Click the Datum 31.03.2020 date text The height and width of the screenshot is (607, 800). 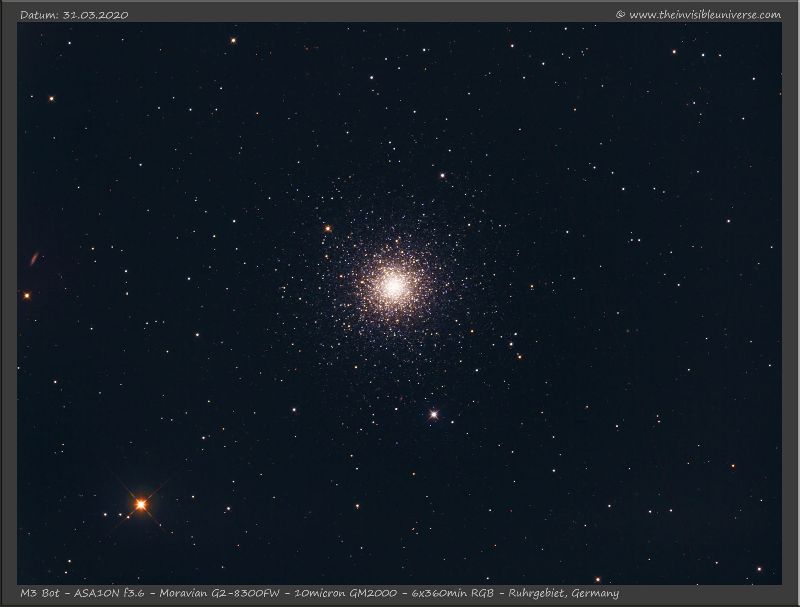(x=74, y=14)
